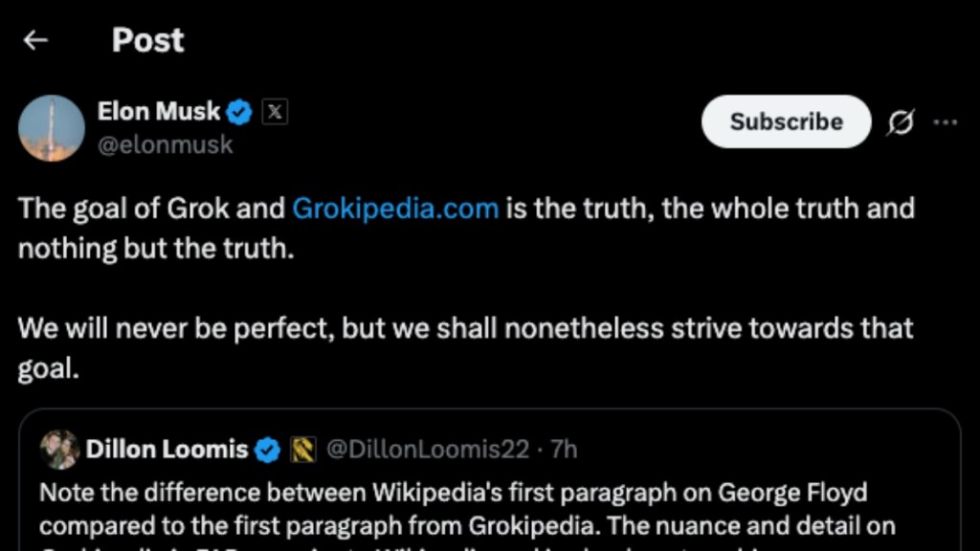Open Elon Musk's profile avatar

tap(53, 128)
